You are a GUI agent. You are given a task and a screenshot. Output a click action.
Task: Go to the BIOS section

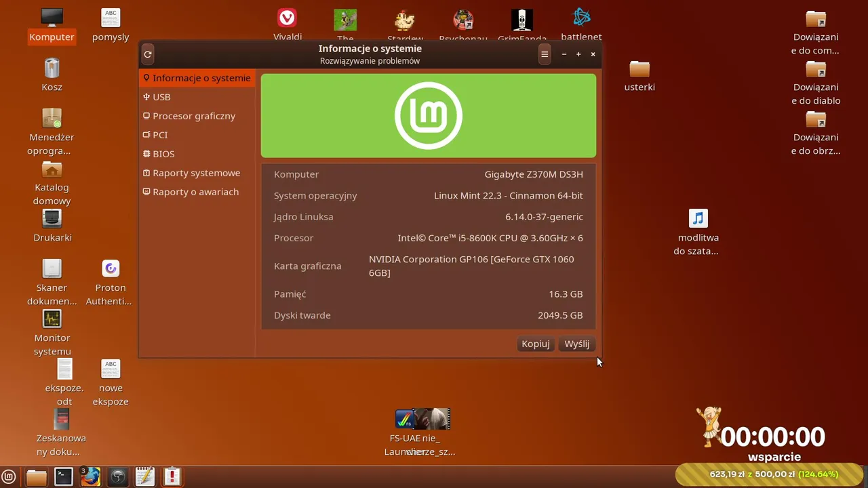click(x=197, y=154)
